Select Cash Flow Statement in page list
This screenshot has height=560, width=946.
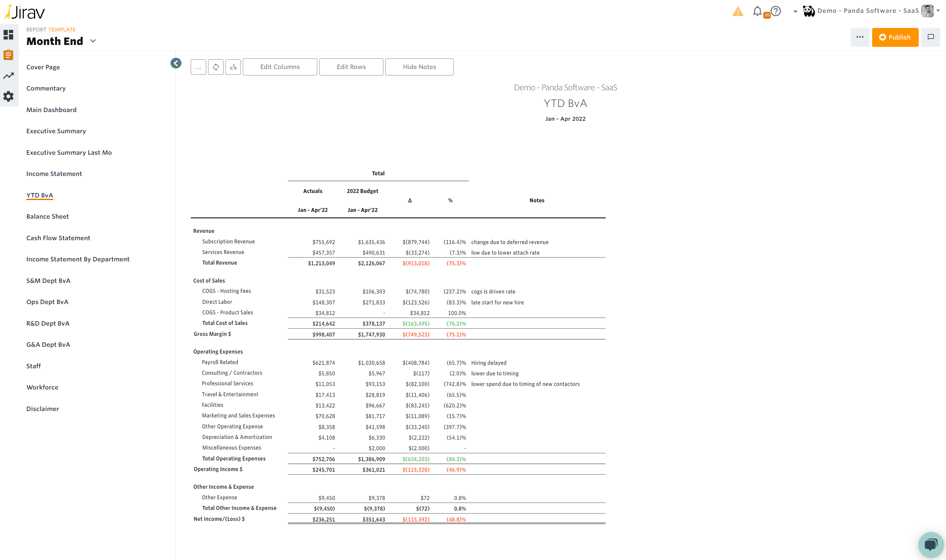point(58,238)
